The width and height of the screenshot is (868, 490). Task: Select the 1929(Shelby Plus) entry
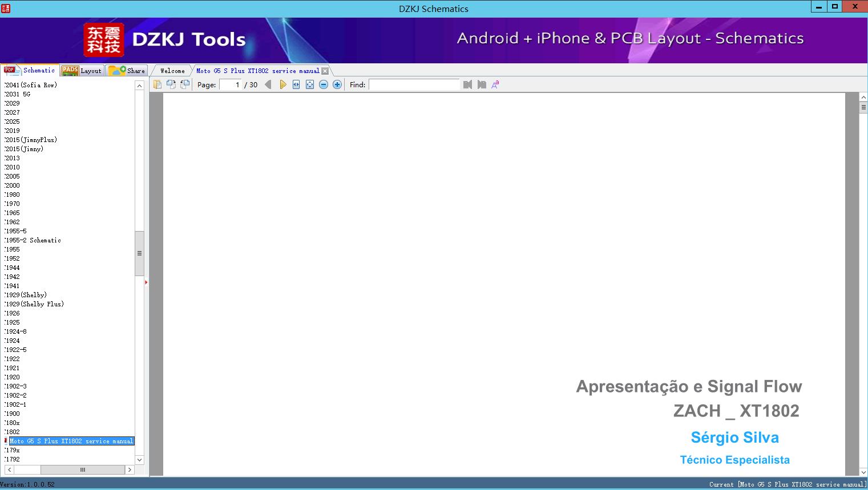click(34, 304)
